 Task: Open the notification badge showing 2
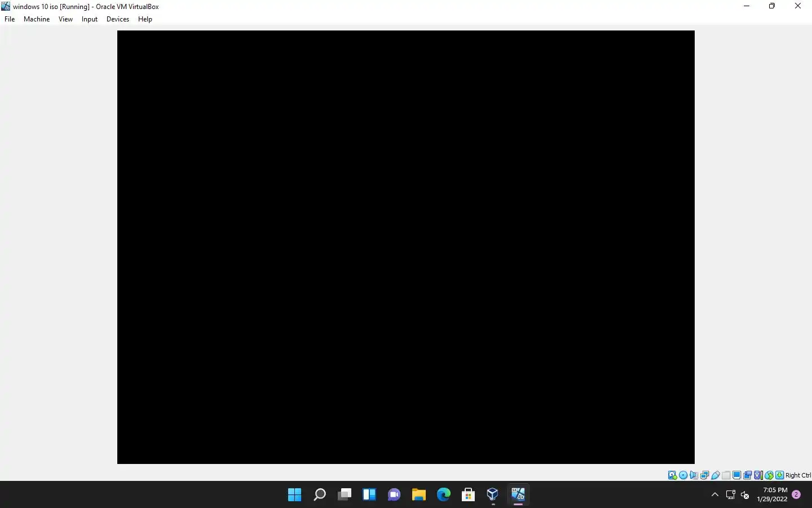point(796,494)
